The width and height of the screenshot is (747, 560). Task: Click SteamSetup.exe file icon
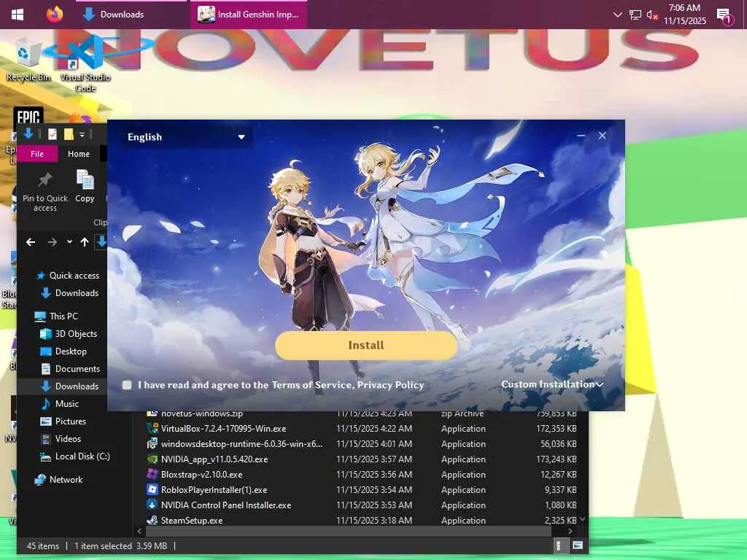[152, 520]
